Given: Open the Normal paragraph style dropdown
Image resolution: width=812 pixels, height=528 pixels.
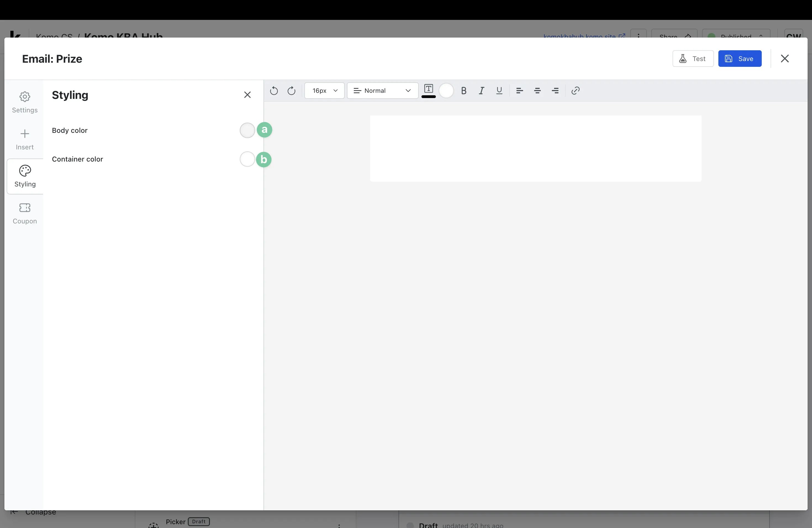Looking at the screenshot, I should click(x=383, y=91).
